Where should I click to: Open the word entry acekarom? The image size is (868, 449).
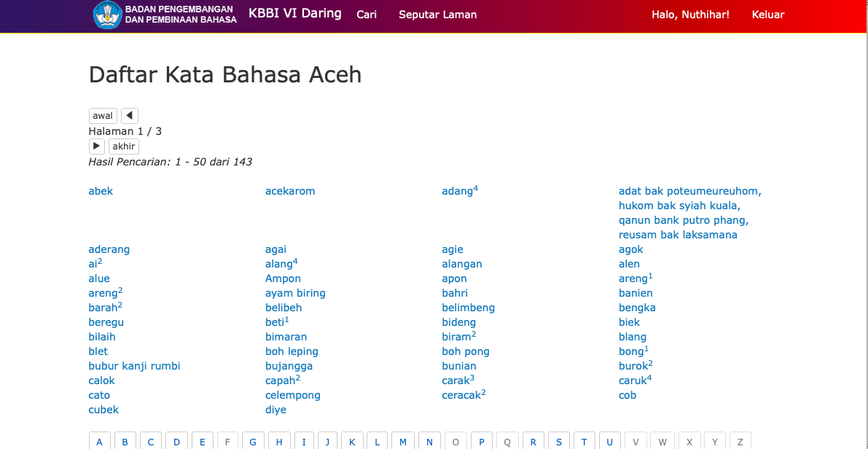(x=290, y=191)
